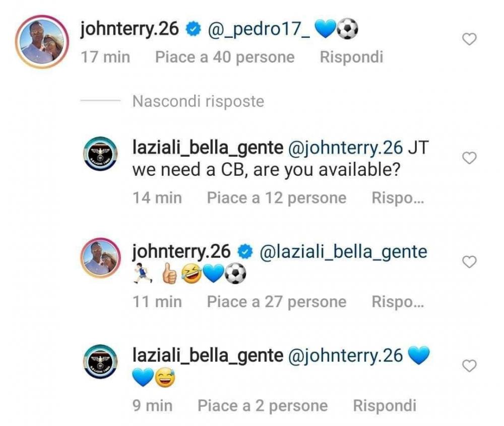View likes 'Piace a 27 persone'

(x=276, y=302)
